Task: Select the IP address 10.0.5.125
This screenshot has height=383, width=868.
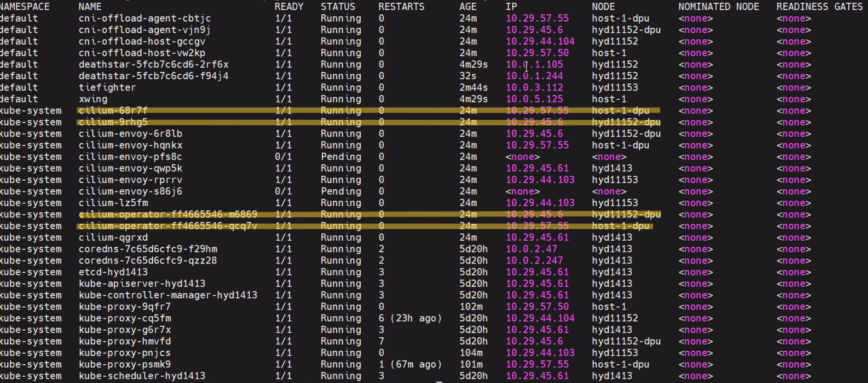Action: pos(534,99)
